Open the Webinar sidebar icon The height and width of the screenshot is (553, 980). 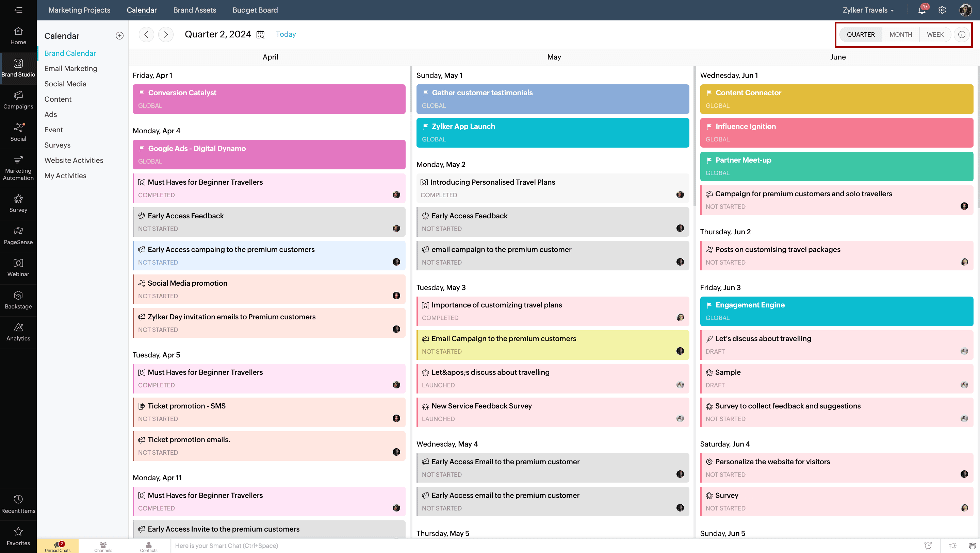(x=18, y=268)
